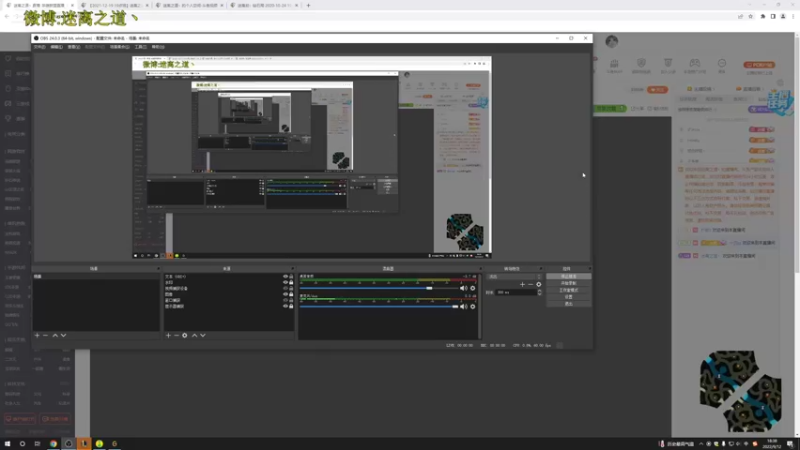
Task: Remove the selected source with the minus icon
Action: point(177,335)
